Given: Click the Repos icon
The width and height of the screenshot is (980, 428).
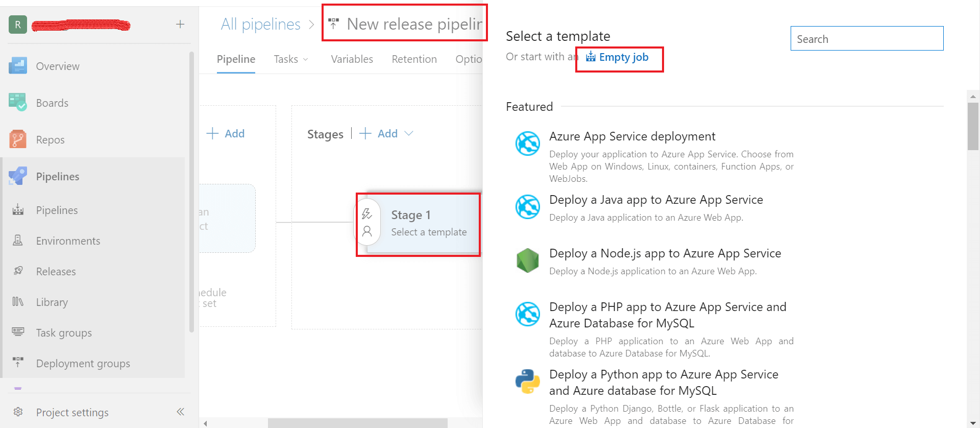Looking at the screenshot, I should 18,139.
